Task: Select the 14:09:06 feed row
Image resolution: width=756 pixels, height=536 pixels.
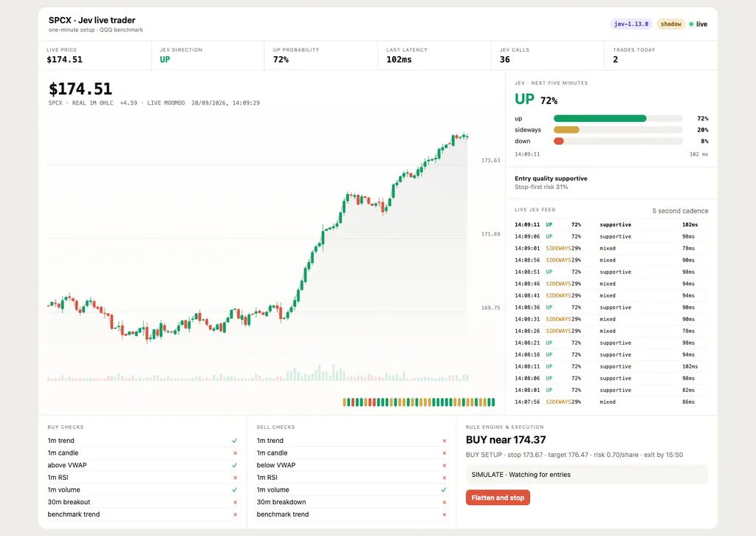Action: click(611, 237)
